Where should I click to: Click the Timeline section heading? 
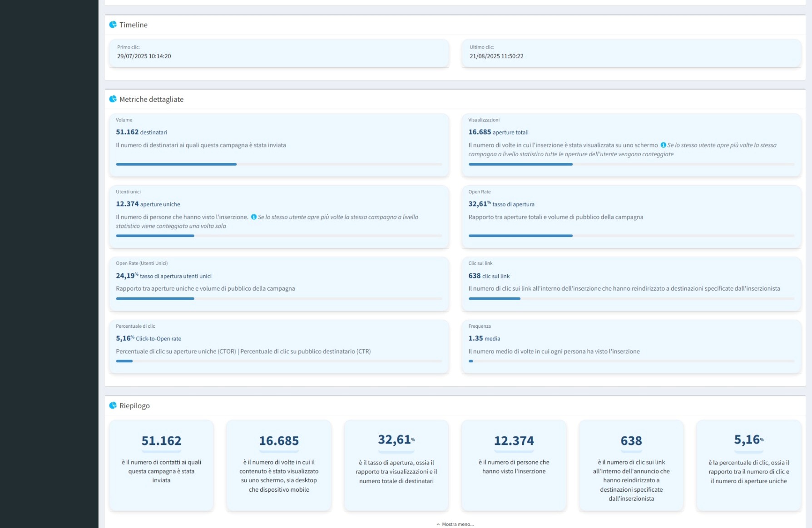[x=133, y=25]
